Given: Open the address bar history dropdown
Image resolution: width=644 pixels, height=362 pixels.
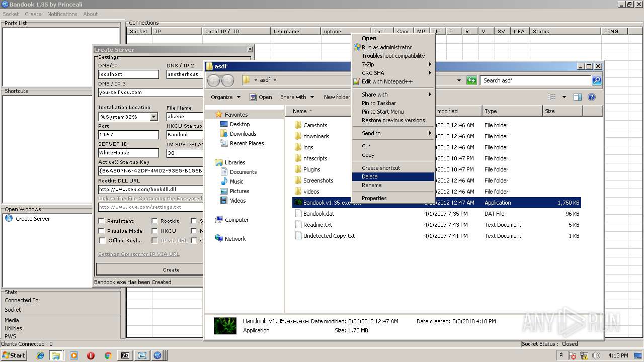Looking at the screenshot, I should pos(459,80).
